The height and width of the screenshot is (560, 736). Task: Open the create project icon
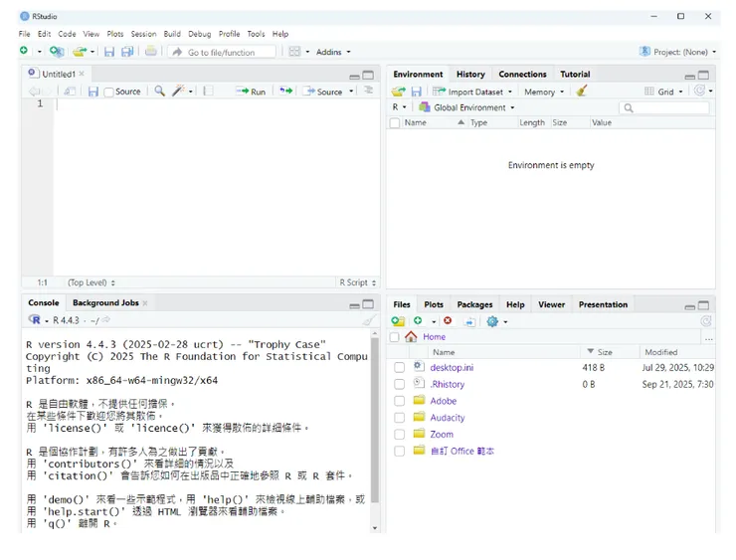pos(57,51)
